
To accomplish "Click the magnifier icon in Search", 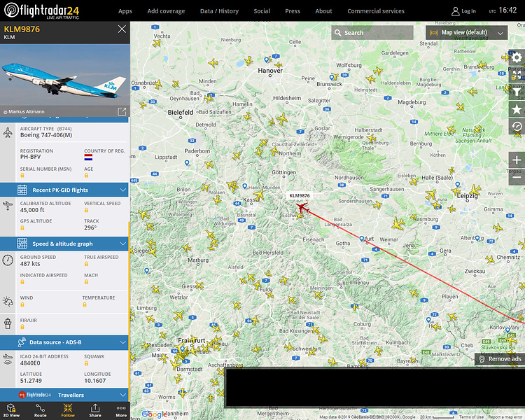I will tap(338, 33).
